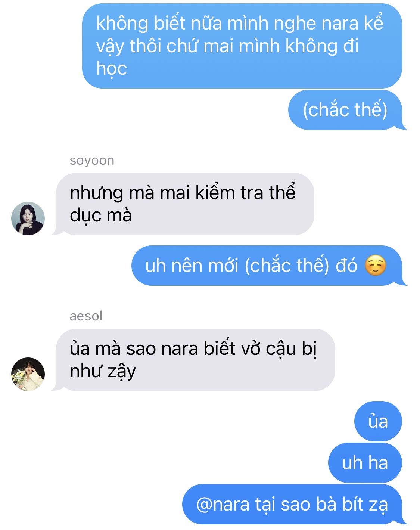The width and height of the screenshot is (420, 530).
Task: Tap the '(chắc thế)' blue bubble
Action: click(345, 110)
